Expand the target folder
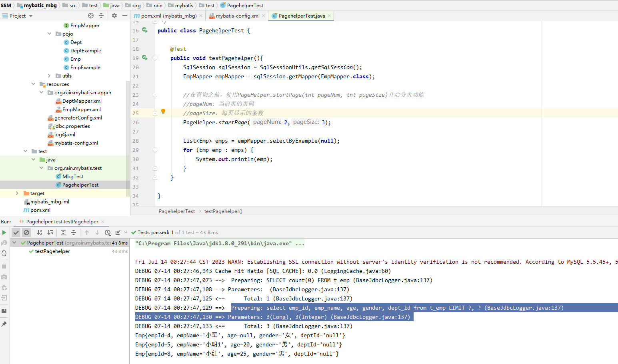Viewport: 618px width, 364px height. coord(17,193)
